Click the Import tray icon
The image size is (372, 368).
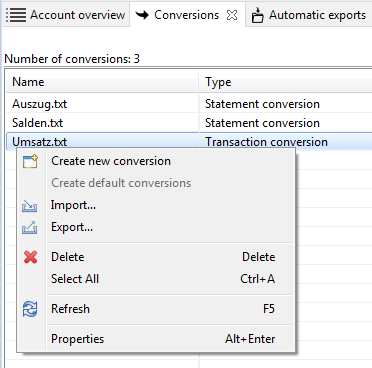pyautogui.click(x=30, y=206)
